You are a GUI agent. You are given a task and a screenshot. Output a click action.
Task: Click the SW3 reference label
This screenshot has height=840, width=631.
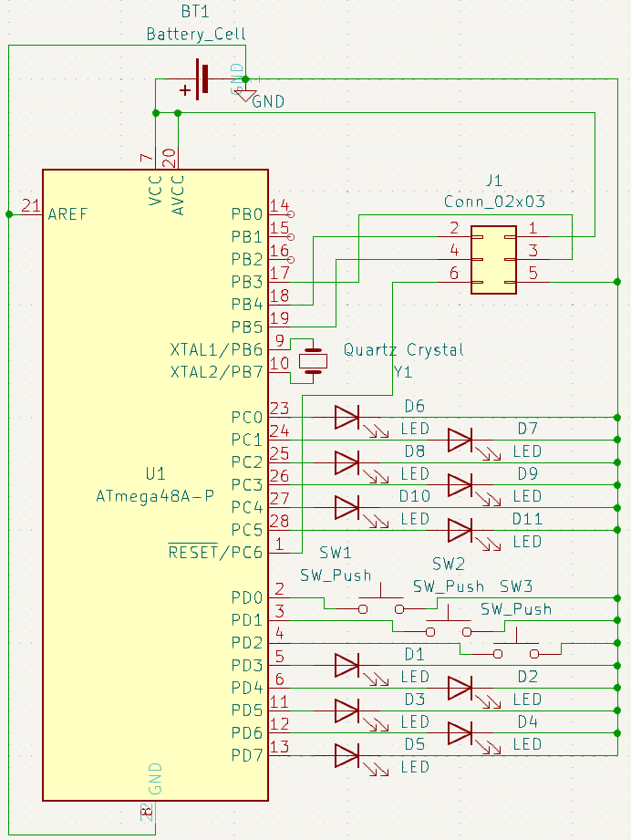point(516,586)
